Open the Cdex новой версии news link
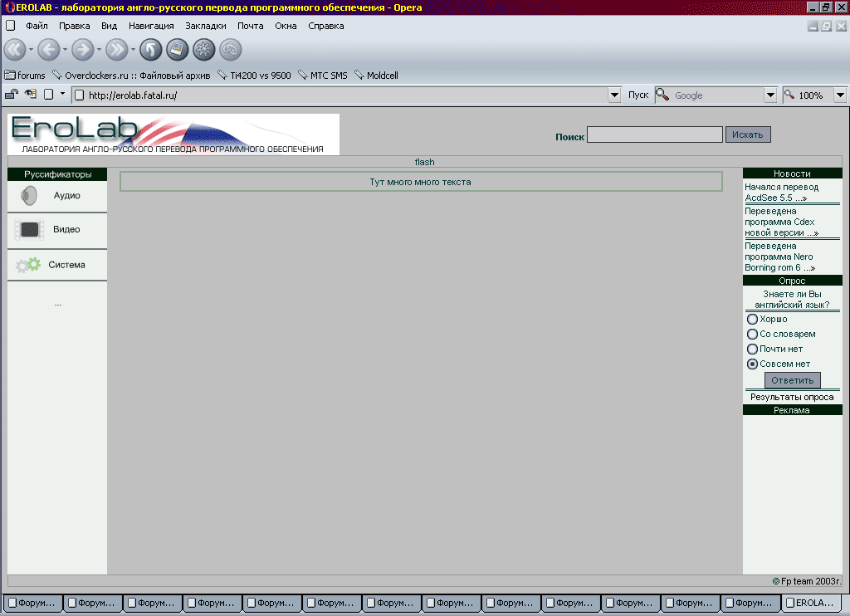The height and width of the screenshot is (616, 850). point(781,222)
